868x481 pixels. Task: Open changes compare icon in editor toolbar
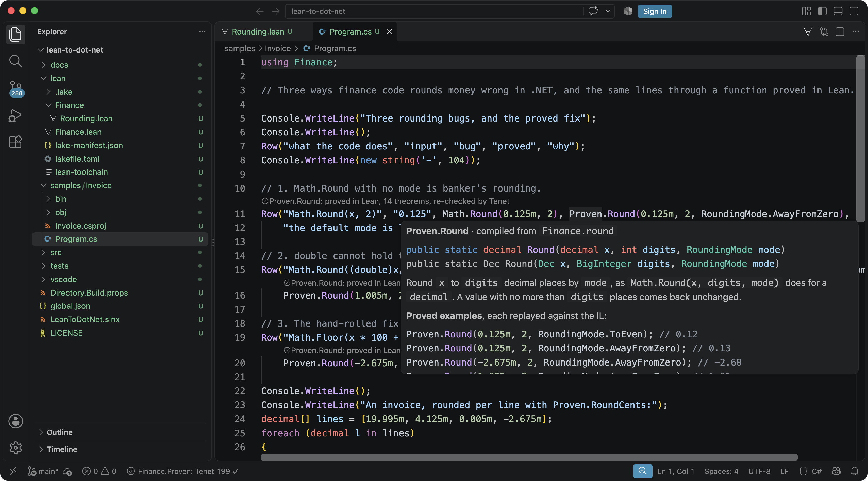point(824,32)
